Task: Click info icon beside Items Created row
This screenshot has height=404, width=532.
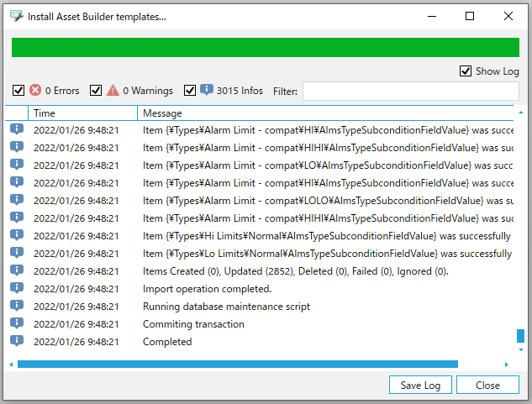Action: (x=17, y=270)
